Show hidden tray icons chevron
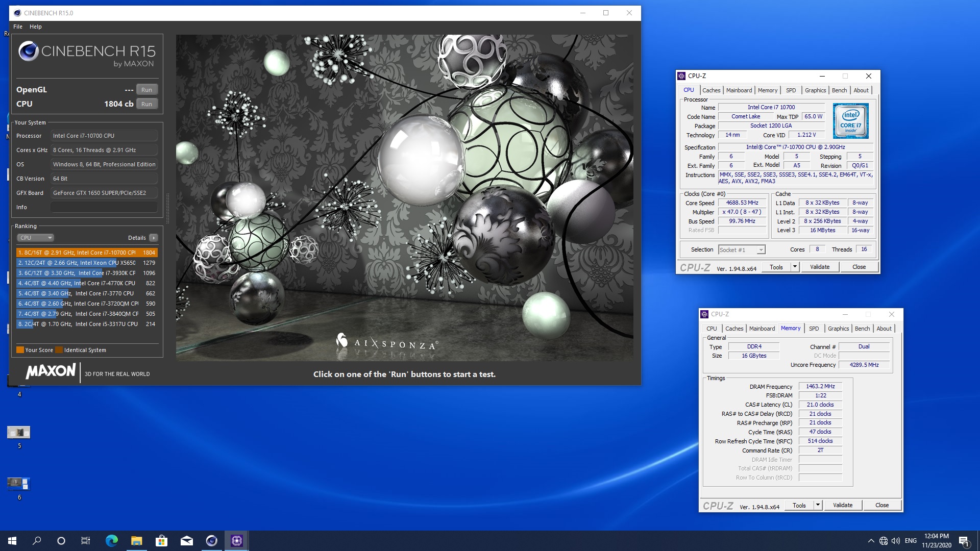Viewport: 980px width, 551px height. coord(871,541)
